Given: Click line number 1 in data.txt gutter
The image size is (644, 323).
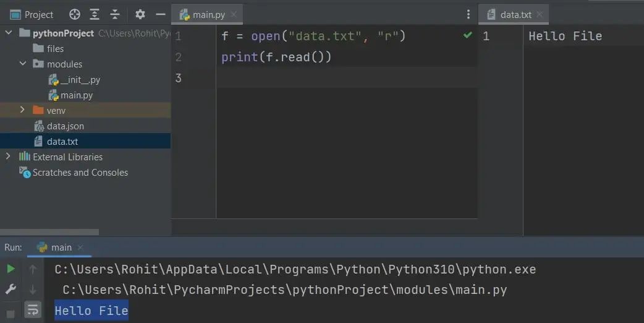Looking at the screenshot, I should click(x=486, y=36).
